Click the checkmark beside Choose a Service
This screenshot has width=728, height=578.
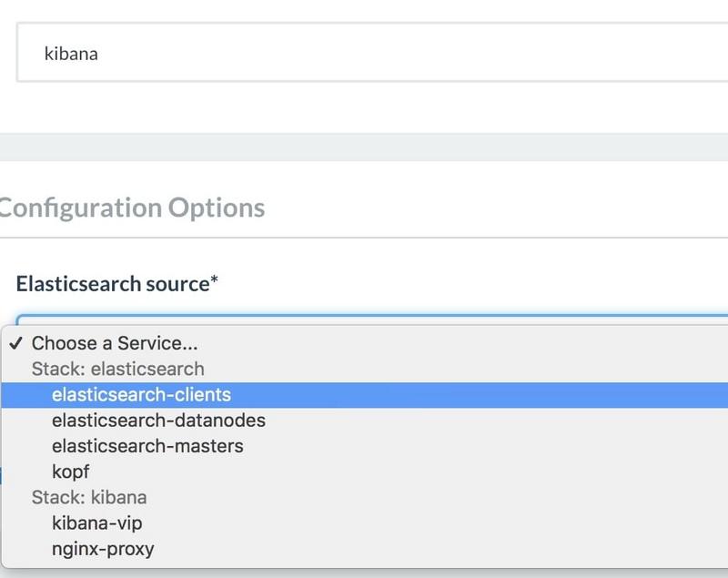(x=15, y=343)
